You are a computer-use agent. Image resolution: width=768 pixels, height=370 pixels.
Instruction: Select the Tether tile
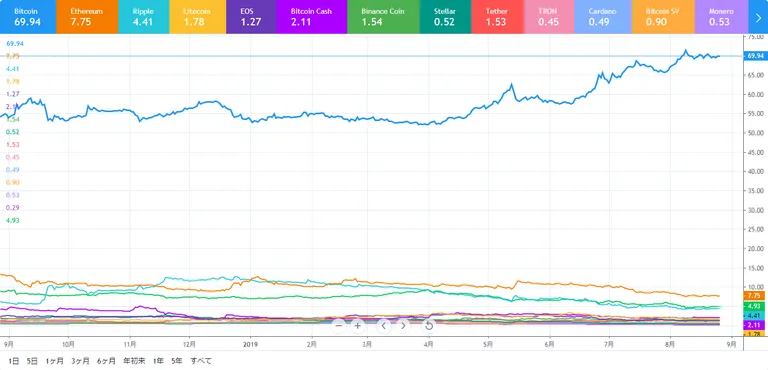pos(498,17)
